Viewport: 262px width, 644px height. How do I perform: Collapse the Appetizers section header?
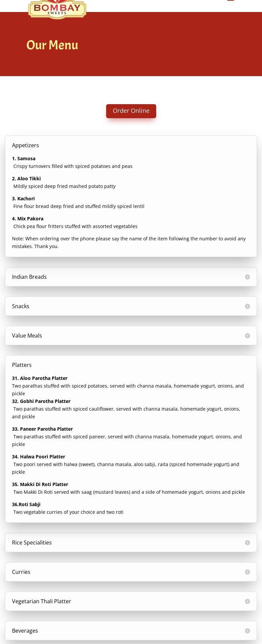[25, 145]
